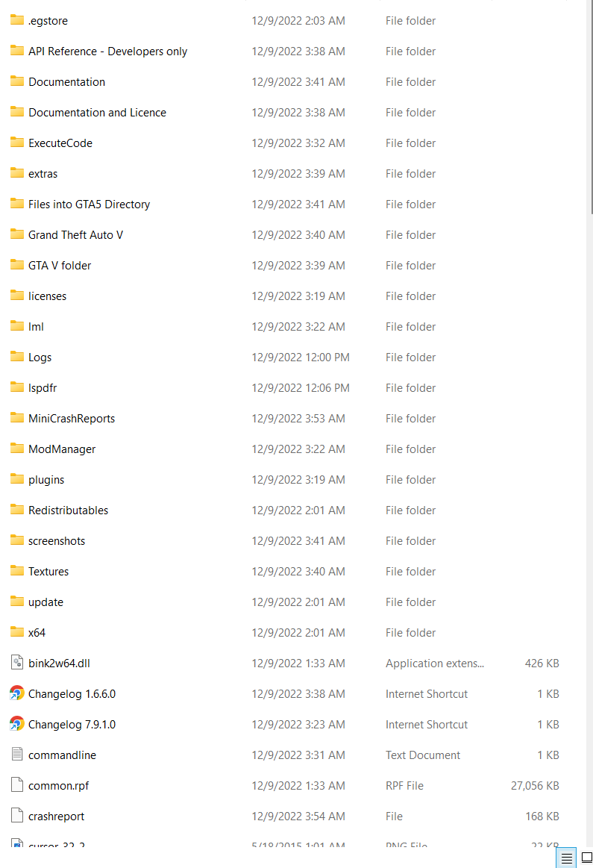Click the Textures folder icon
Viewport: 593px width, 868px height.
pyautogui.click(x=17, y=571)
